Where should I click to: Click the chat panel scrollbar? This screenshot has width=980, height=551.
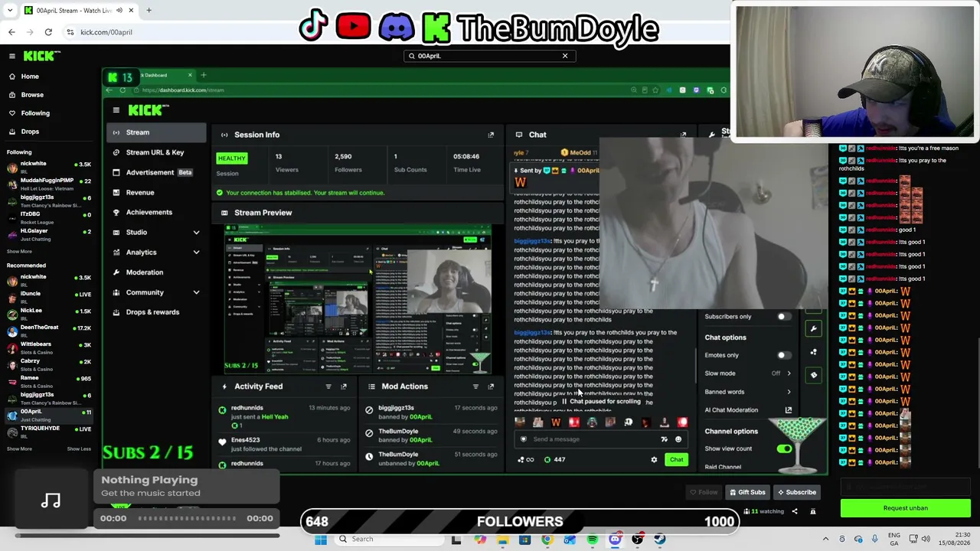[x=695, y=367]
